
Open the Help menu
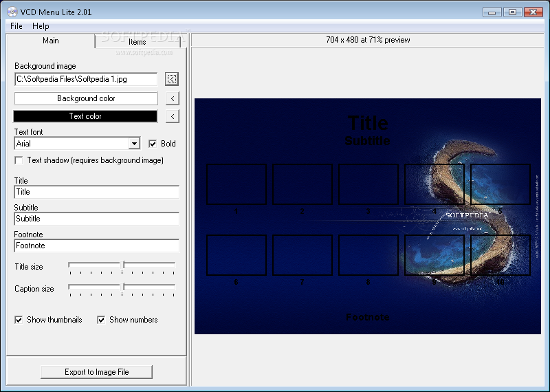[x=41, y=26]
